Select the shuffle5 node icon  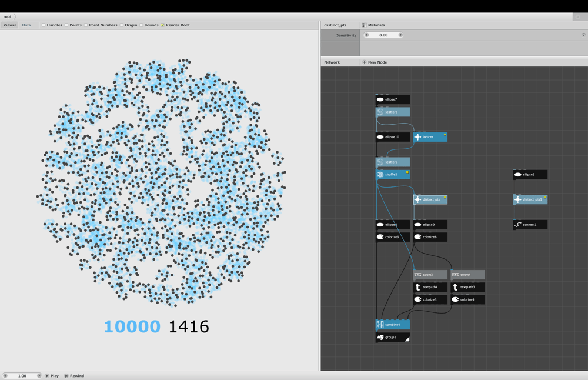pyautogui.click(x=380, y=175)
